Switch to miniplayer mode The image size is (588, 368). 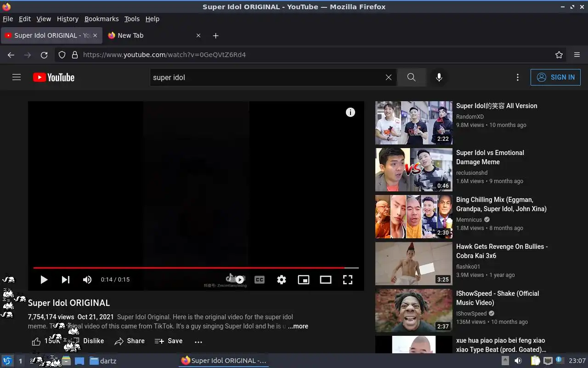click(304, 279)
